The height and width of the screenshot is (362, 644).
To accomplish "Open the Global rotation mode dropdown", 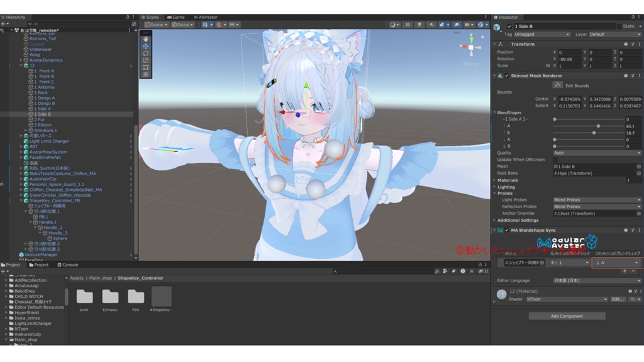I will pyautogui.click(x=183, y=25).
